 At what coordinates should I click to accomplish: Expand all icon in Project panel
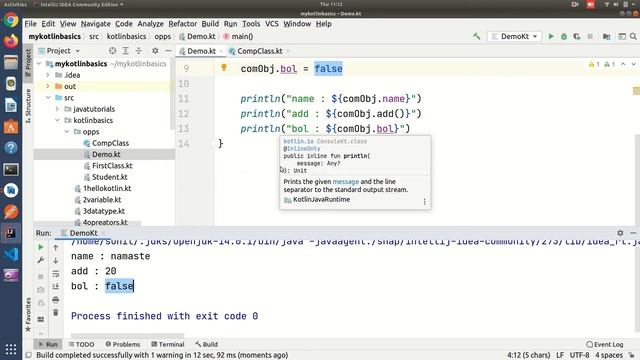[126, 51]
